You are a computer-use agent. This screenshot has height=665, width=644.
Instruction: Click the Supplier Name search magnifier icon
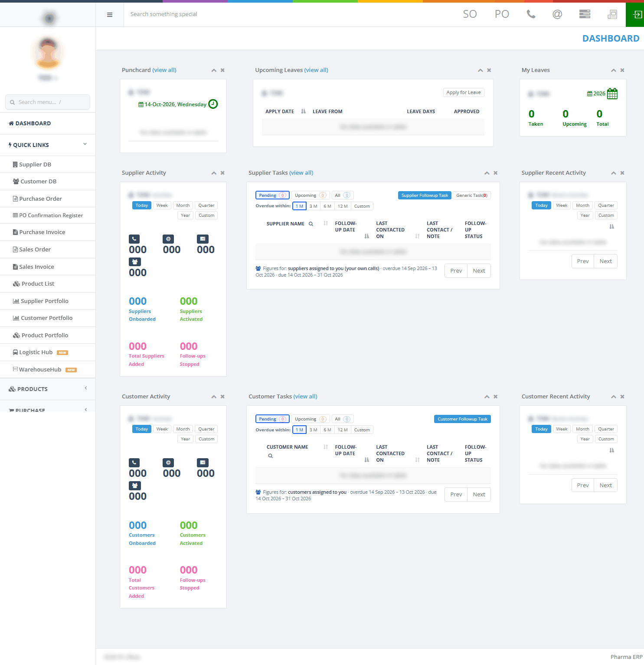pos(311,224)
